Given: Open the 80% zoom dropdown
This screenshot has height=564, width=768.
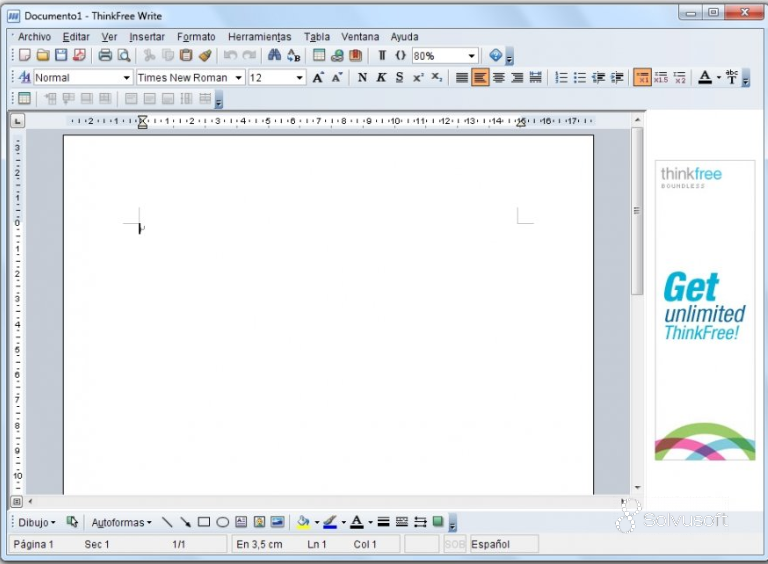Looking at the screenshot, I should [x=471, y=56].
